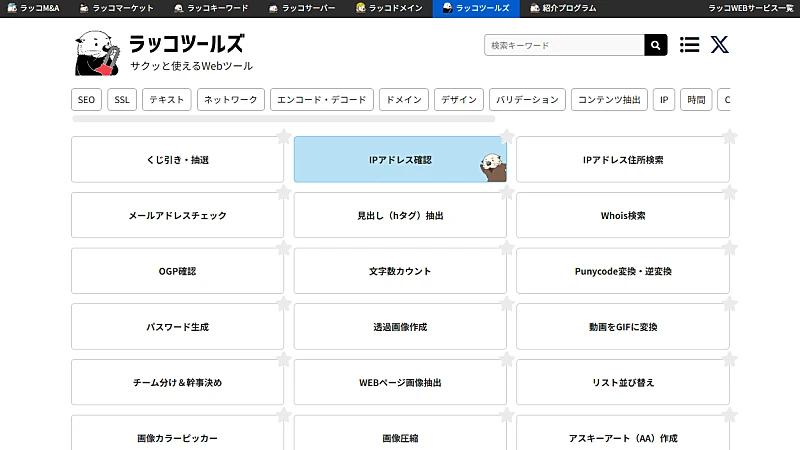Open ラッコマーケット in top navigation
The height and width of the screenshot is (450, 800).
[117, 8]
